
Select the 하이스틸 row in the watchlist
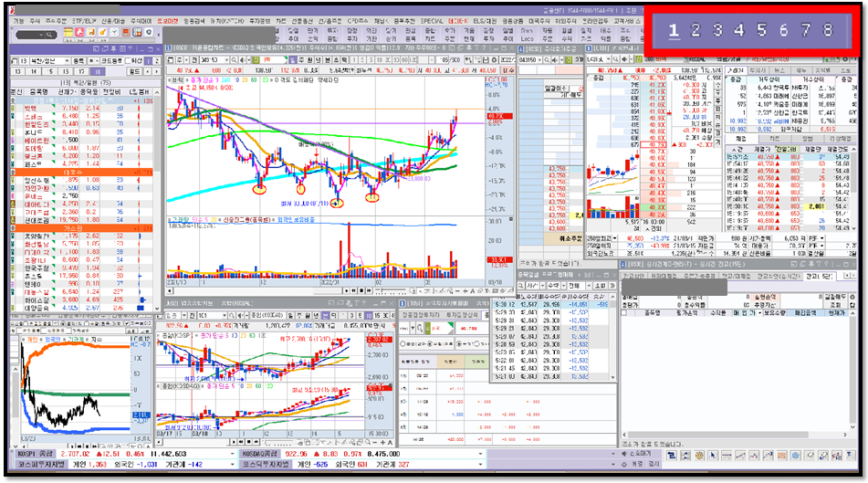(82, 299)
